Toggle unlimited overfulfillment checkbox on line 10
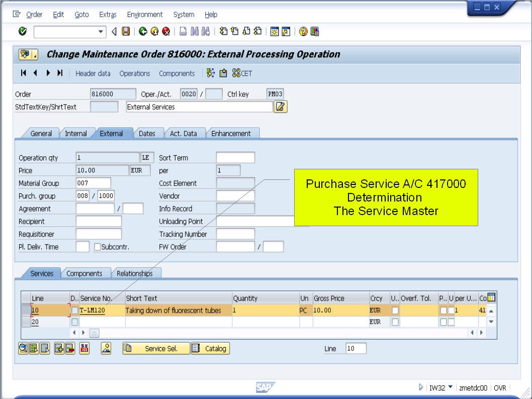 pos(395,310)
